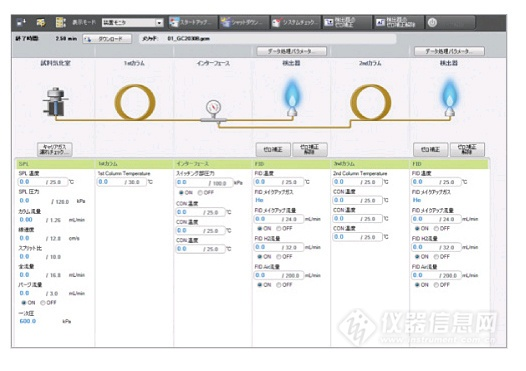Click He under second FID メイクアップガス
Screen dimensions: 526x371
(x=417, y=200)
